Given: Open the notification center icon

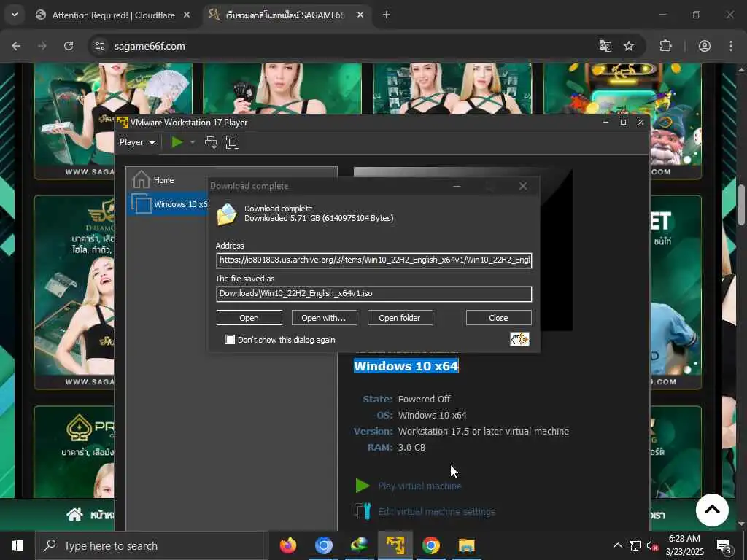Looking at the screenshot, I should tap(724, 546).
